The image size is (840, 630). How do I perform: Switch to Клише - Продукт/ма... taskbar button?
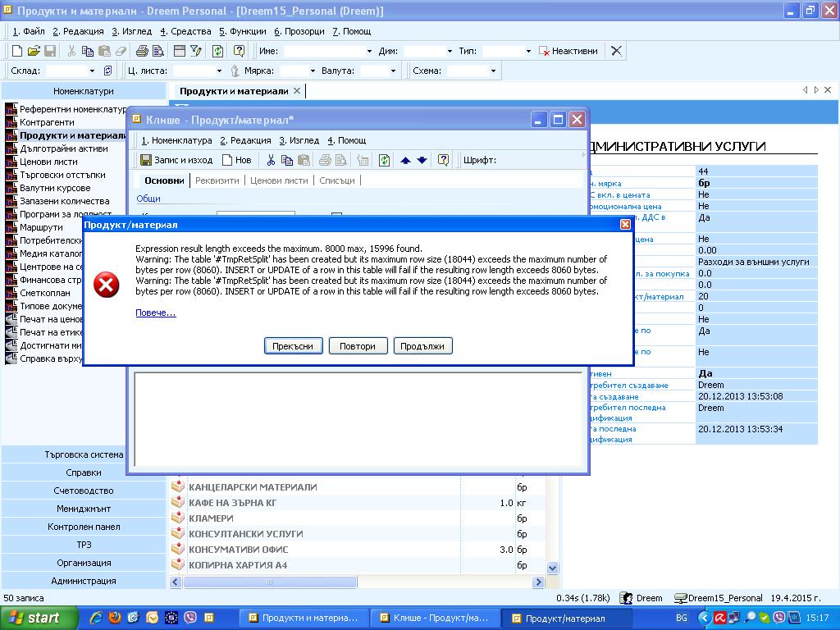[435, 619]
